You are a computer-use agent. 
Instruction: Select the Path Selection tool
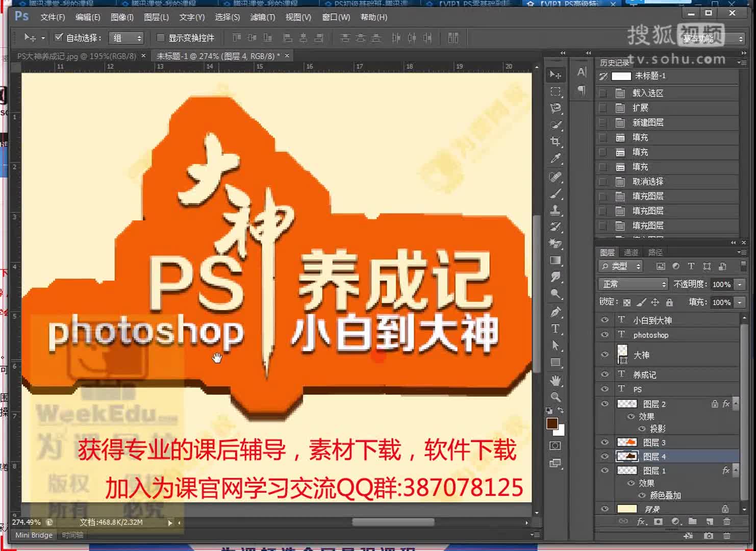pos(556,345)
